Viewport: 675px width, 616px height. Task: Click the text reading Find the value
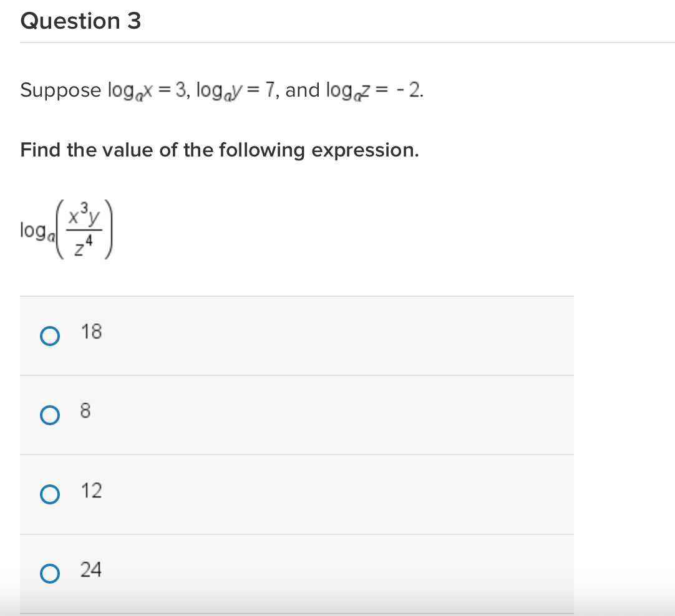(218, 150)
